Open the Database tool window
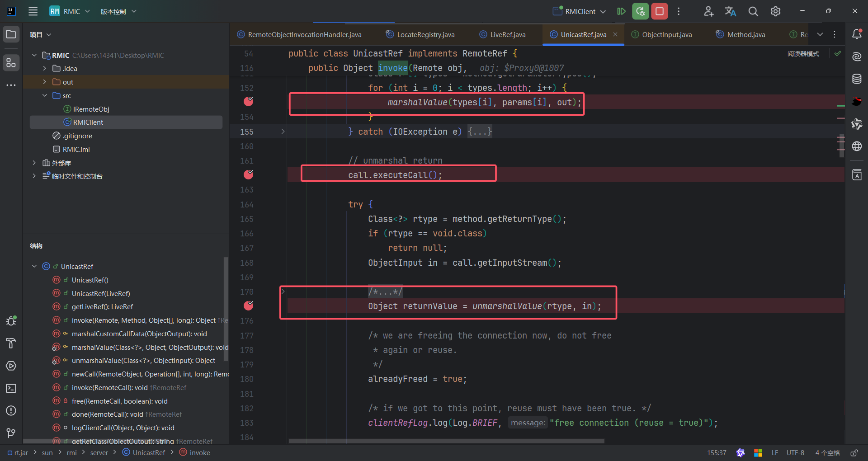This screenshot has width=868, height=461. coord(857,79)
